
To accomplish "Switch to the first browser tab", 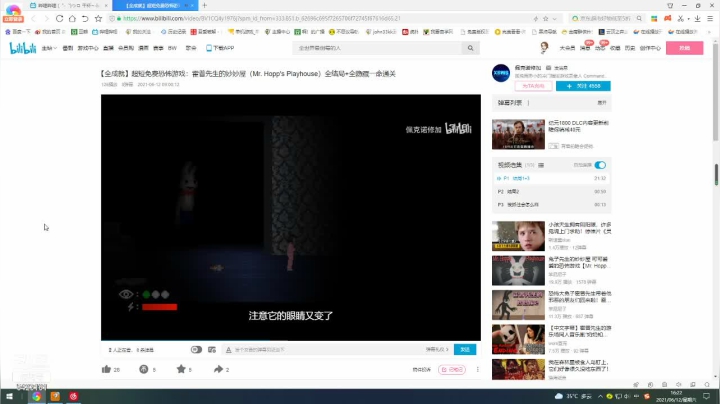I will 69,6.
